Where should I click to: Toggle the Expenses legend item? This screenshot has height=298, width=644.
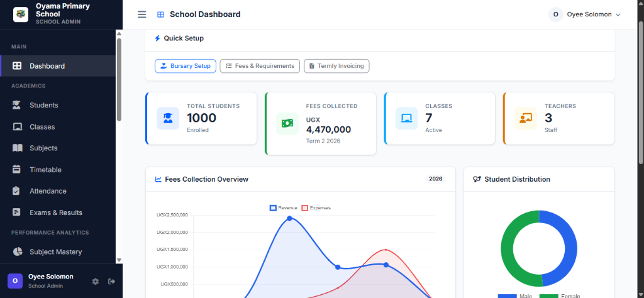click(316, 207)
